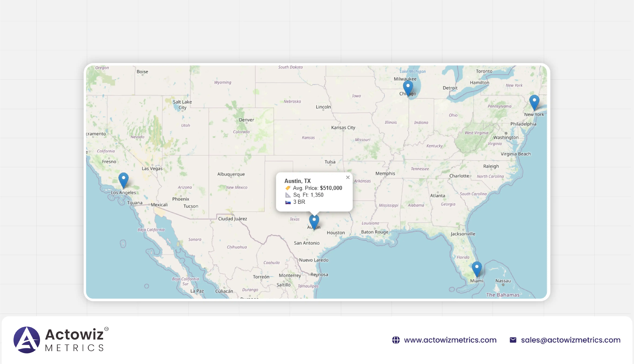
Task: Open the www.actowizmetrics.com link
Action: tap(450, 340)
